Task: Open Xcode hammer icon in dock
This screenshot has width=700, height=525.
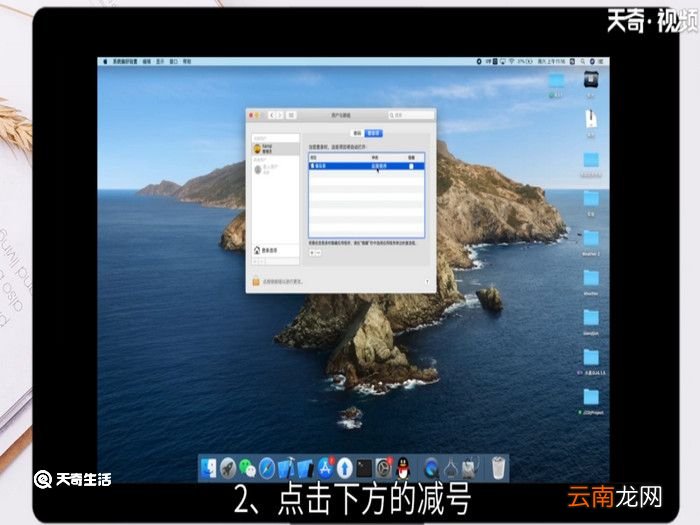Action: coord(286,468)
